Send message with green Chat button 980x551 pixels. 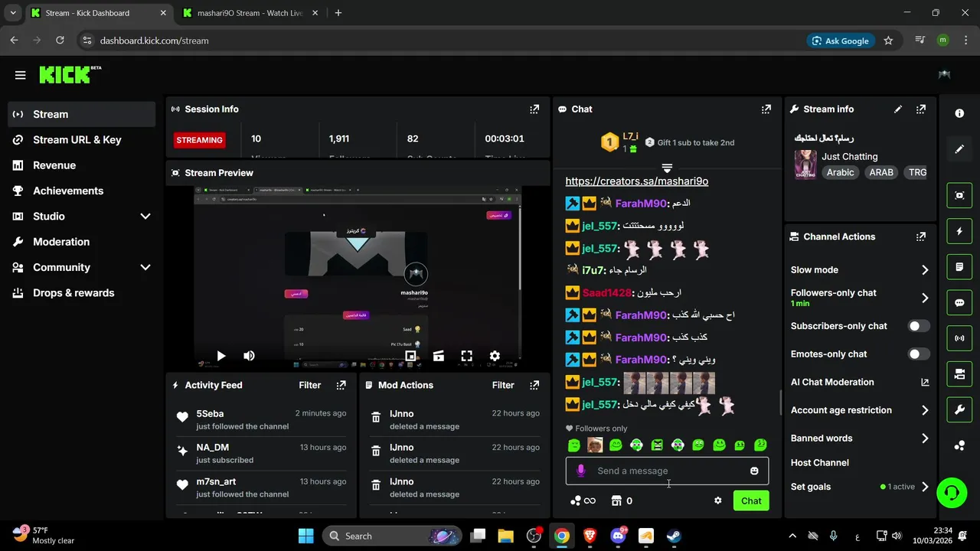click(x=751, y=501)
